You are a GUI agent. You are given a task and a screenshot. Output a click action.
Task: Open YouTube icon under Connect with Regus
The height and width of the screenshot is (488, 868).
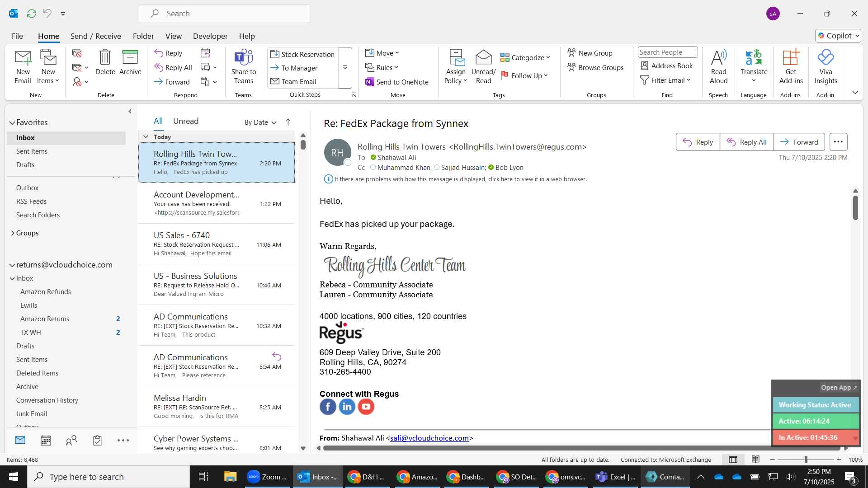[366, 407]
